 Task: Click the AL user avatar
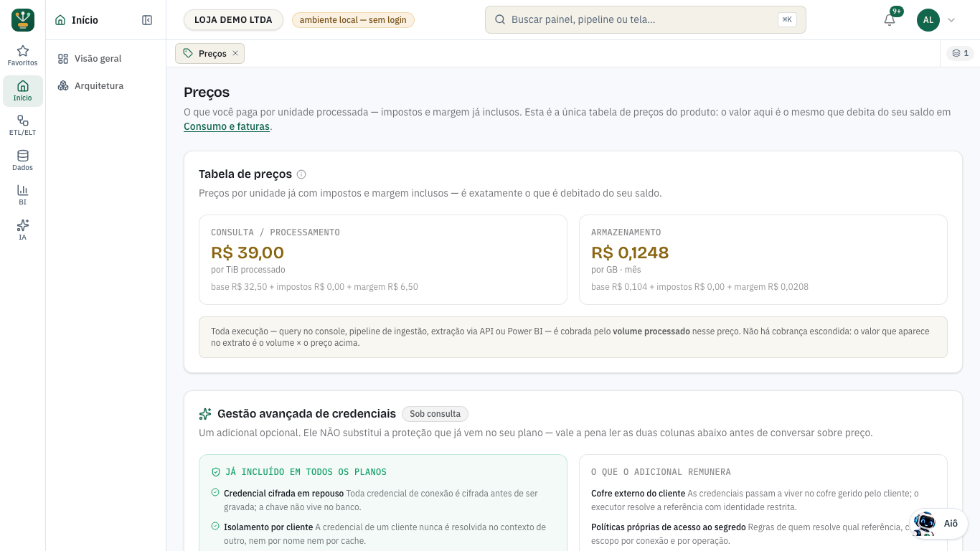[x=928, y=20]
